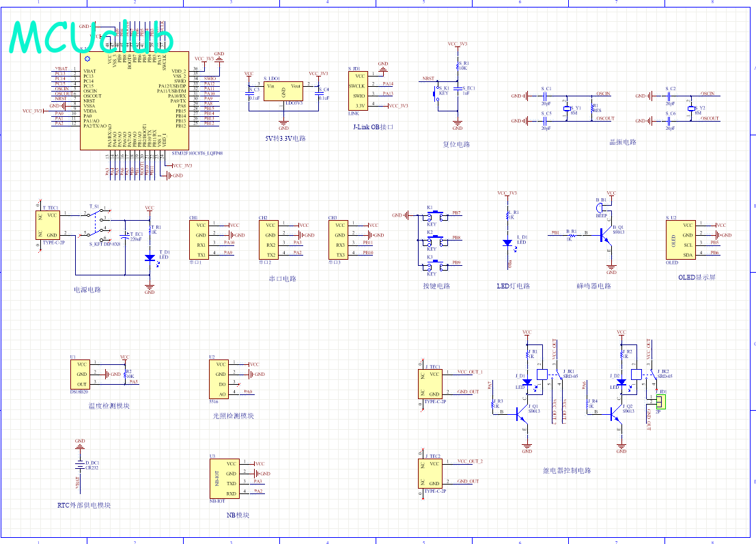Select the DS18B20 temperature sensor U1
The image size is (756, 544).
(81, 374)
